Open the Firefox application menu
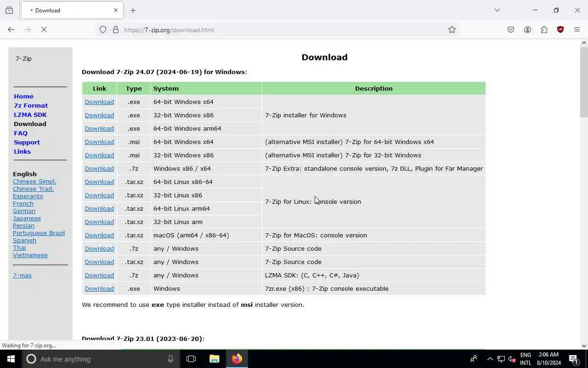The height and width of the screenshot is (368, 588). pyautogui.click(x=577, y=29)
